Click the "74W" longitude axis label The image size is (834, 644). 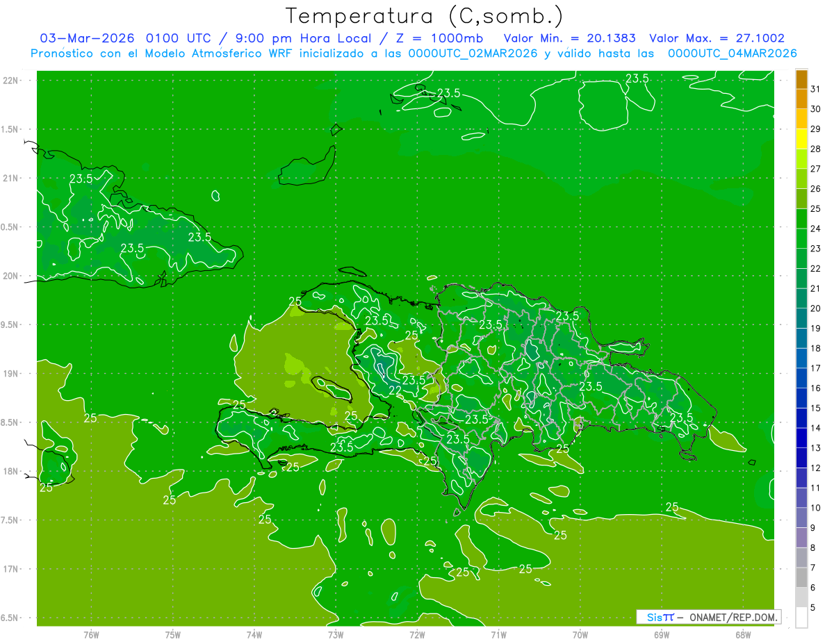pyautogui.click(x=254, y=635)
